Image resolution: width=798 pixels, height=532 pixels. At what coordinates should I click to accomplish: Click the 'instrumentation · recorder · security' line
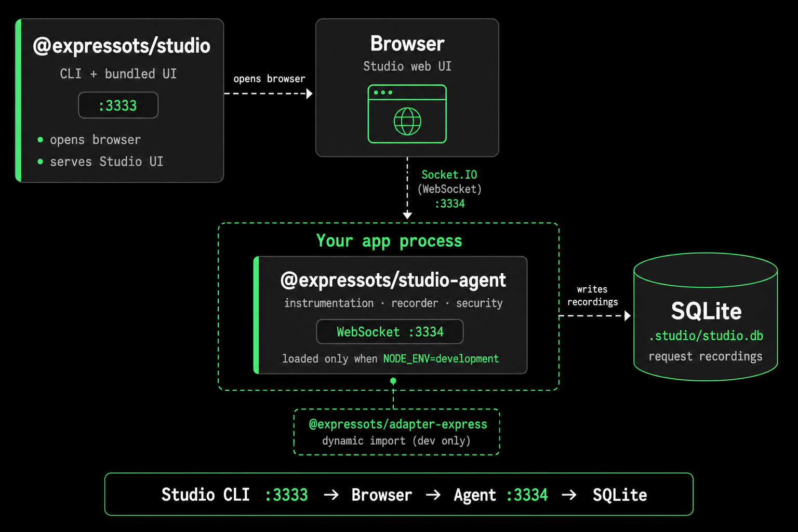point(393,303)
